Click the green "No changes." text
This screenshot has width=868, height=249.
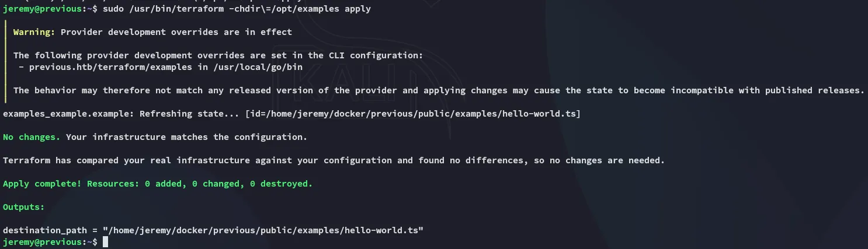pyautogui.click(x=32, y=137)
